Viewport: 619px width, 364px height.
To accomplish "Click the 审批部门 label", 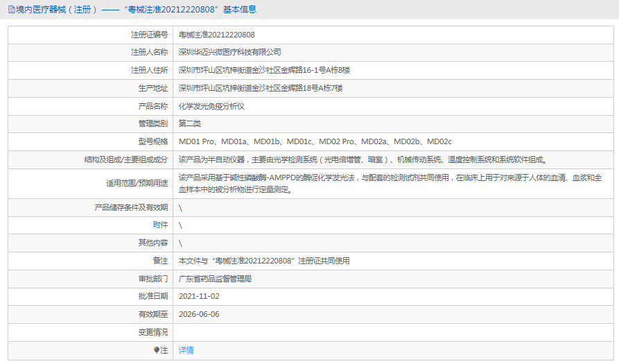I will coord(152,279).
